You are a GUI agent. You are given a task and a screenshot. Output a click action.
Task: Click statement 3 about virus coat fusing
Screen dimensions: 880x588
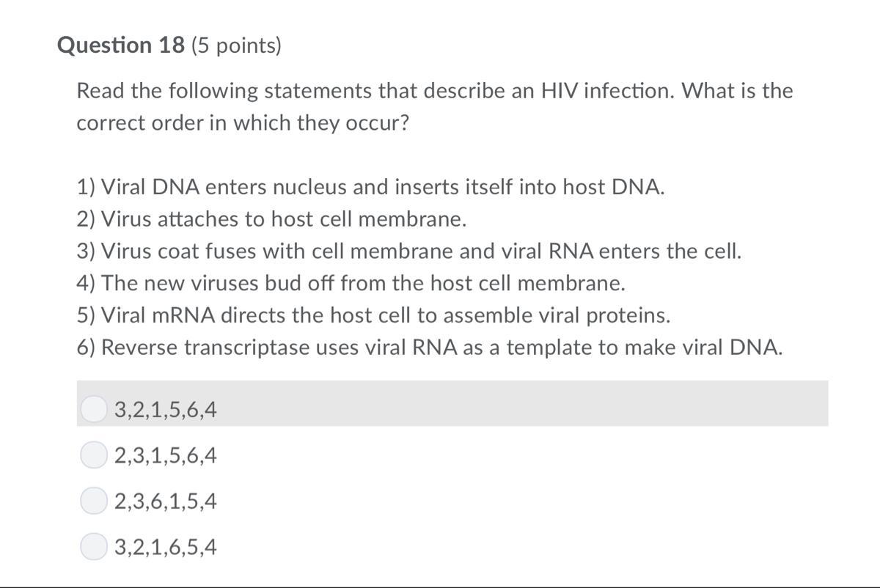coord(409,251)
